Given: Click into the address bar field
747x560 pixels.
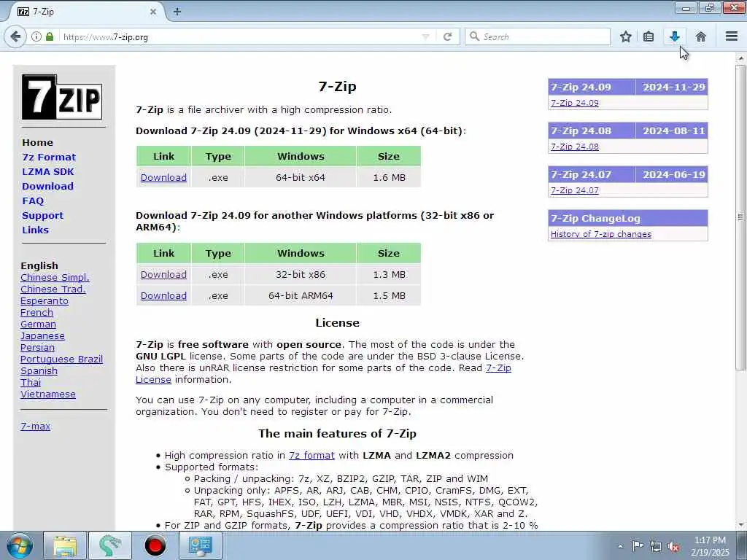Looking at the screenshot, I should coord(239,36).
